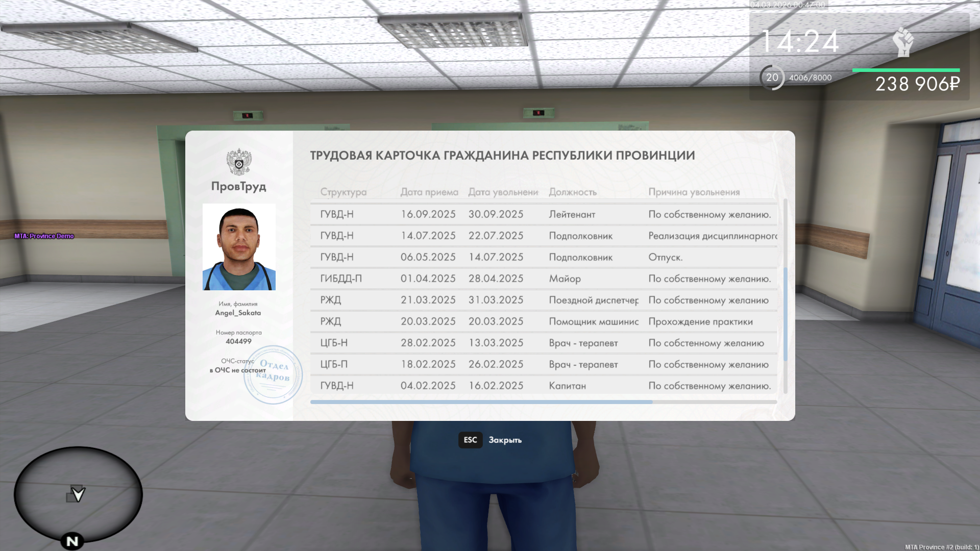This screenshot has width=980, height=551.
Task: Click the horizontal scrollbar under the table
Action: (x=481, y=402)
